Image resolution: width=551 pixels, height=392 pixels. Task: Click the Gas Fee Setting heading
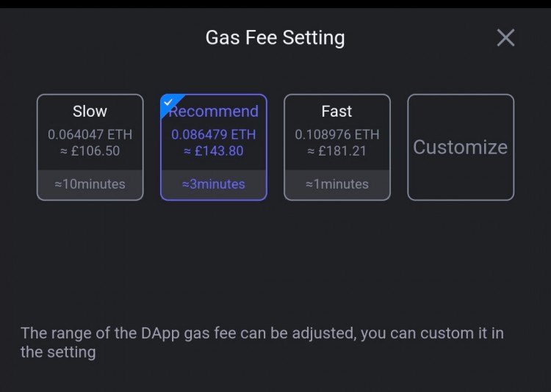(x=275, y=37)
